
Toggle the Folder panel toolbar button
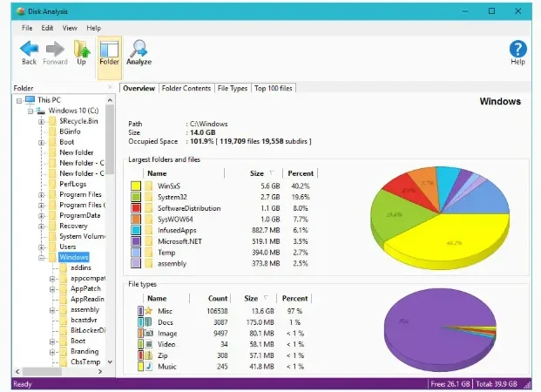click(109, 54)
